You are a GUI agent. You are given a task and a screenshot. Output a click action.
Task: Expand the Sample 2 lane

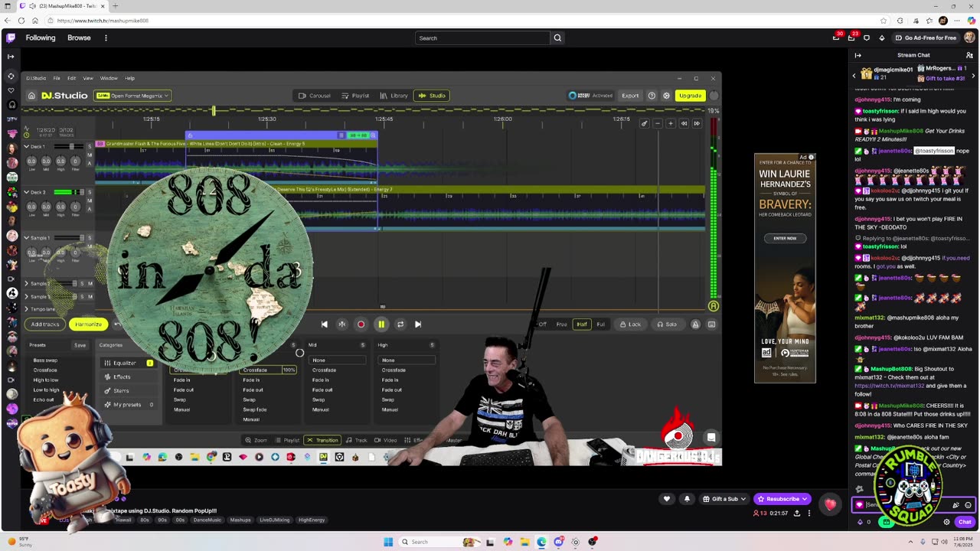tap(26, 284)
